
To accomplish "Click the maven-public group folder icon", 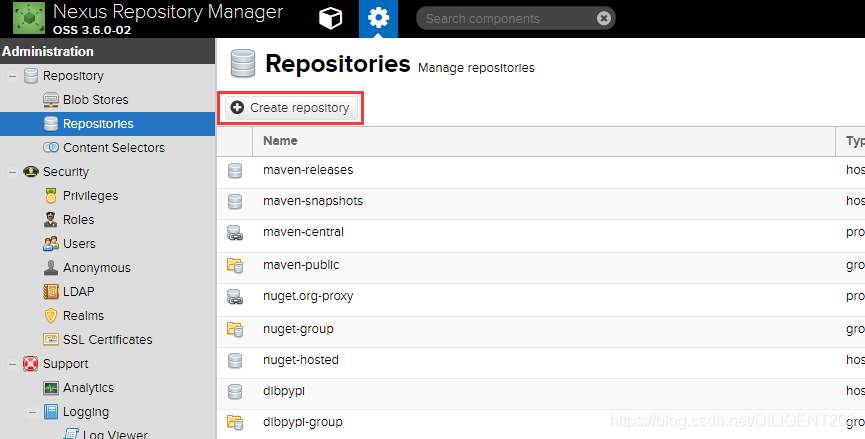I will [x=235, y=265].
